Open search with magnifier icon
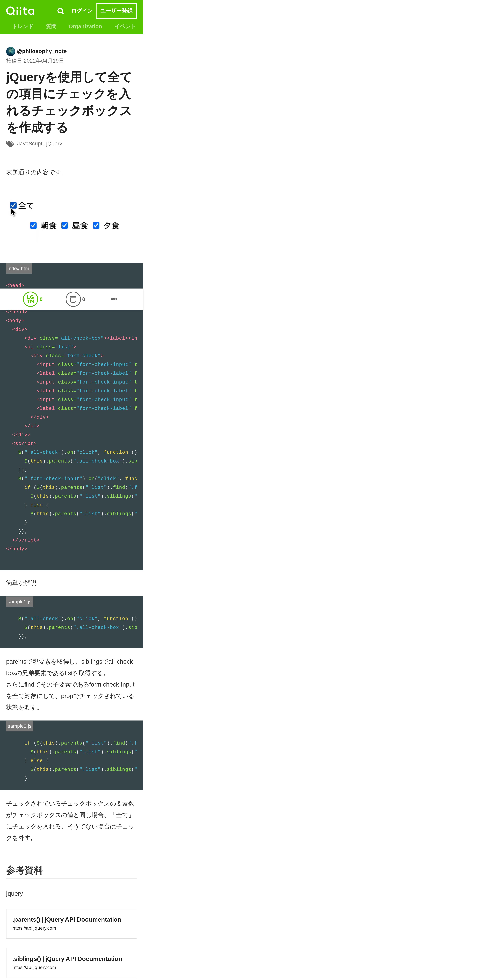Viewport: 490px width, 980px height. coord(61,11)
